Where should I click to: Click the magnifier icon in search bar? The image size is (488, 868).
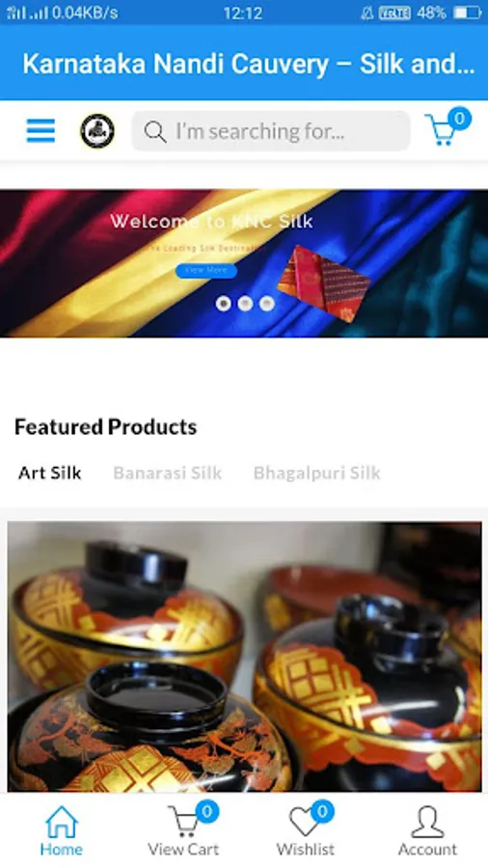155,132
